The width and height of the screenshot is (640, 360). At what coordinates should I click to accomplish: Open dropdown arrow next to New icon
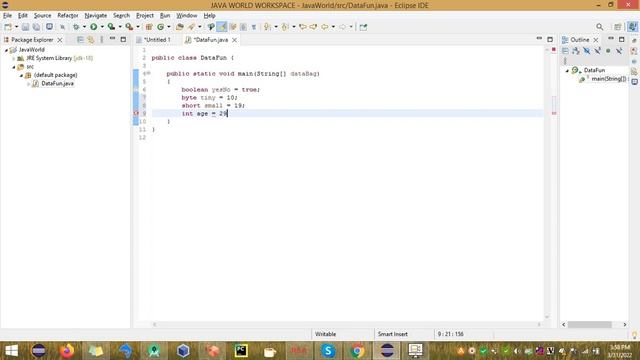(16, 27)
